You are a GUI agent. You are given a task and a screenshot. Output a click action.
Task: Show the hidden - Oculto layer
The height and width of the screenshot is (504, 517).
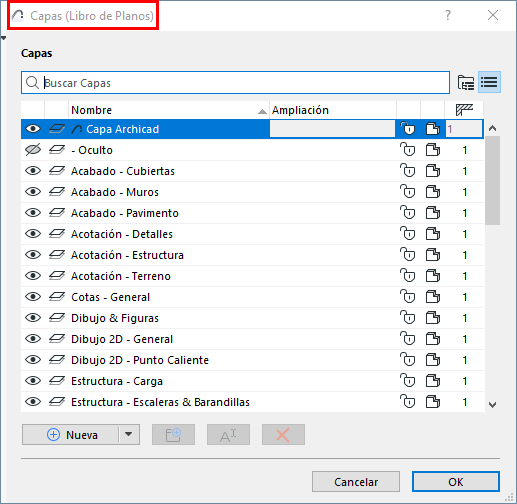click(33, 150)
